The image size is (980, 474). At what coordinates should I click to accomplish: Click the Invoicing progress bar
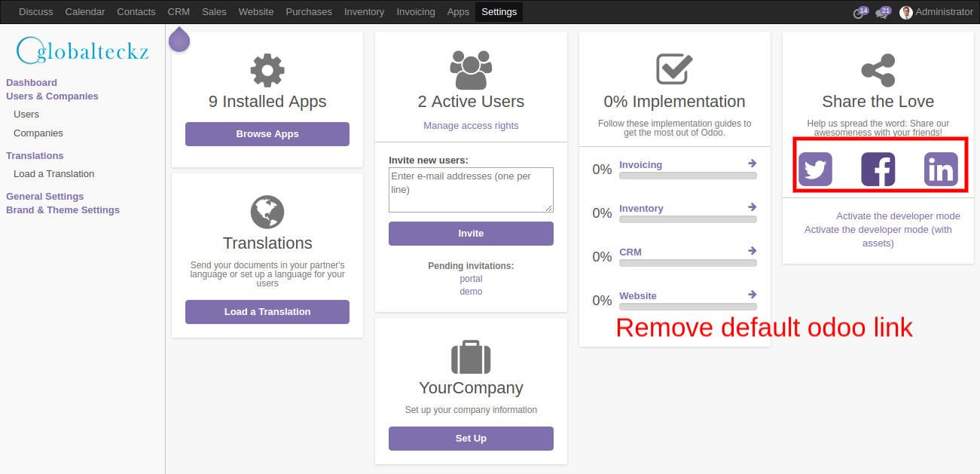point(688,176)
